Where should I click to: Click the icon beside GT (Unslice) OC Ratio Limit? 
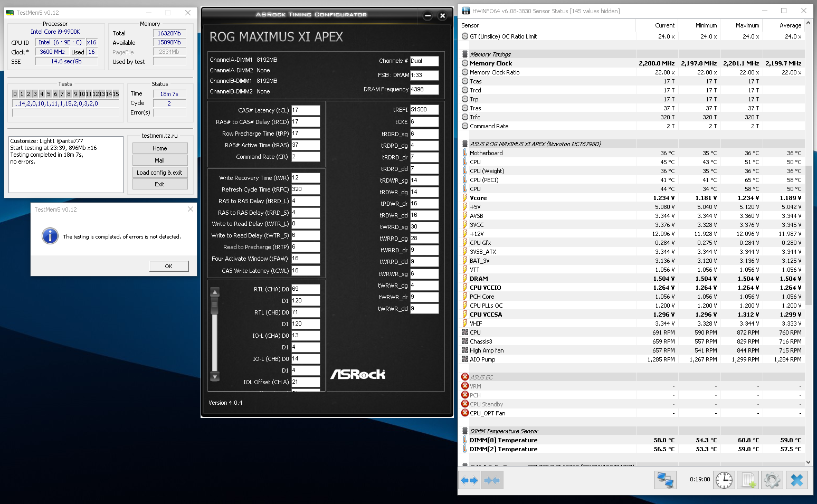coord(465,36)
